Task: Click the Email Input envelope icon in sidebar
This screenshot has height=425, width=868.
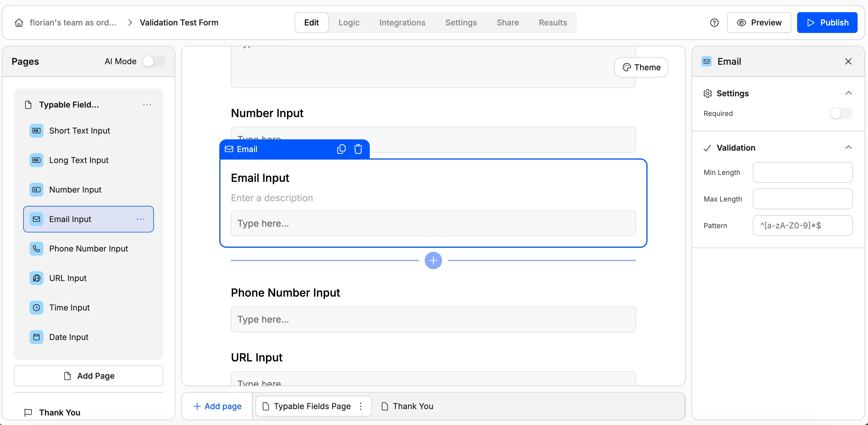Action: click(36, 219)
